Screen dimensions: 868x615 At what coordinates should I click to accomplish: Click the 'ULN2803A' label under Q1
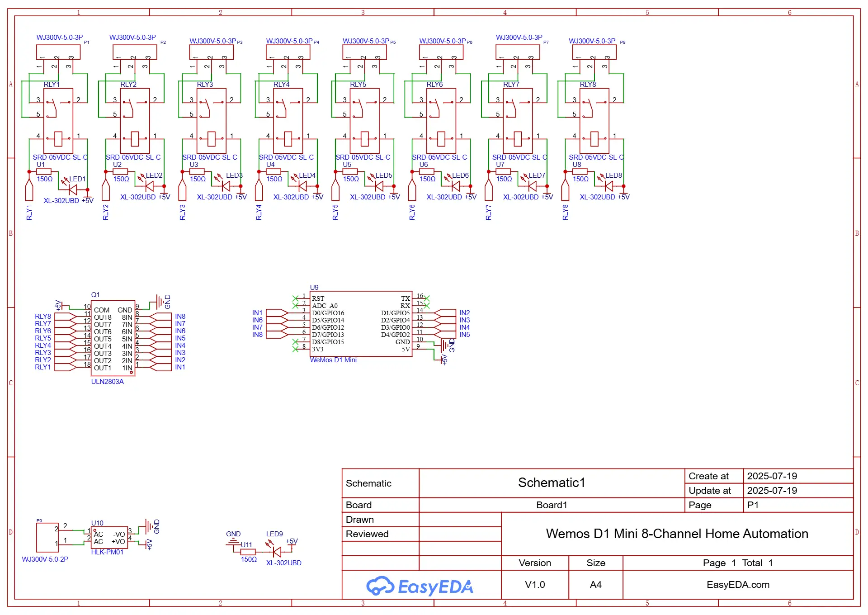pos(107,382)
